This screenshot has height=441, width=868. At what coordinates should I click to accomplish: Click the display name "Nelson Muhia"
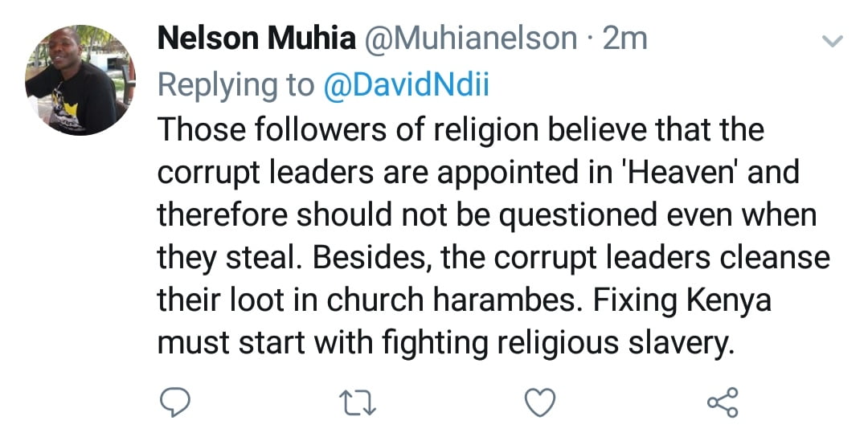255,39
